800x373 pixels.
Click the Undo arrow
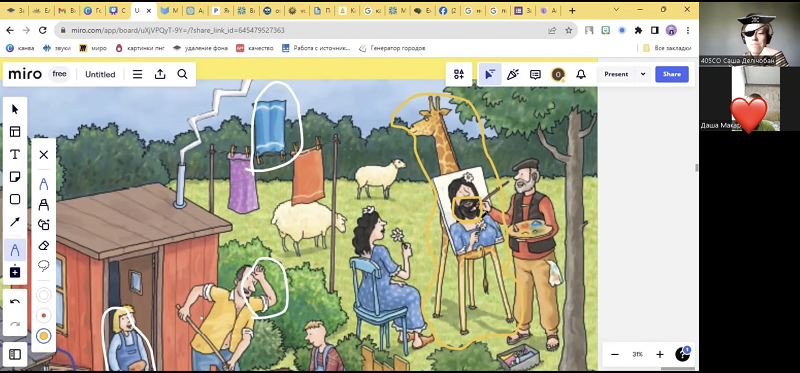[15, 302]
